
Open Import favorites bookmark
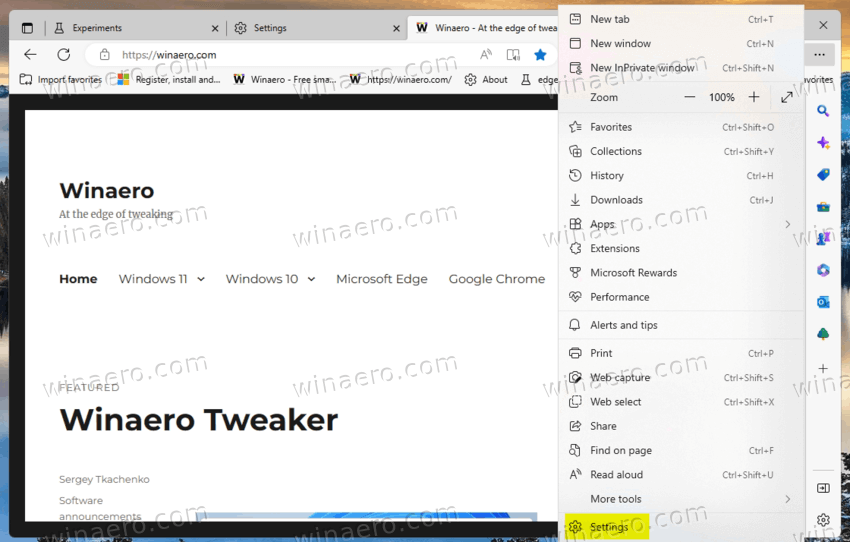[x=61, y=80]
